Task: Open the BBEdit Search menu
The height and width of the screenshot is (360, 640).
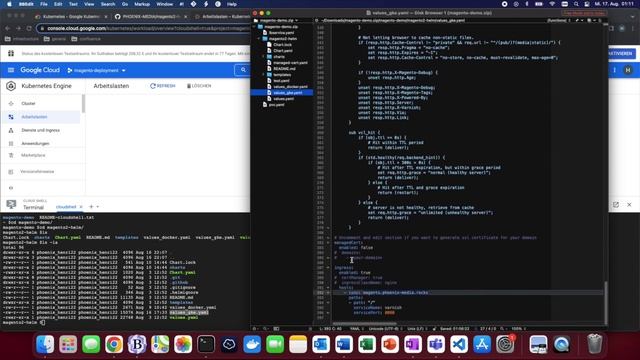Action: tap(108, 4)
